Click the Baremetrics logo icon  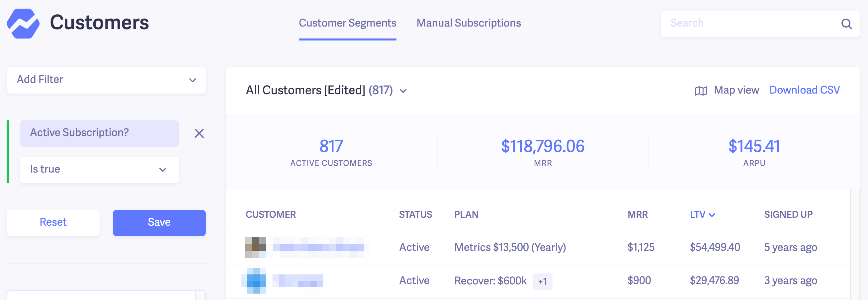coord(23,23)
